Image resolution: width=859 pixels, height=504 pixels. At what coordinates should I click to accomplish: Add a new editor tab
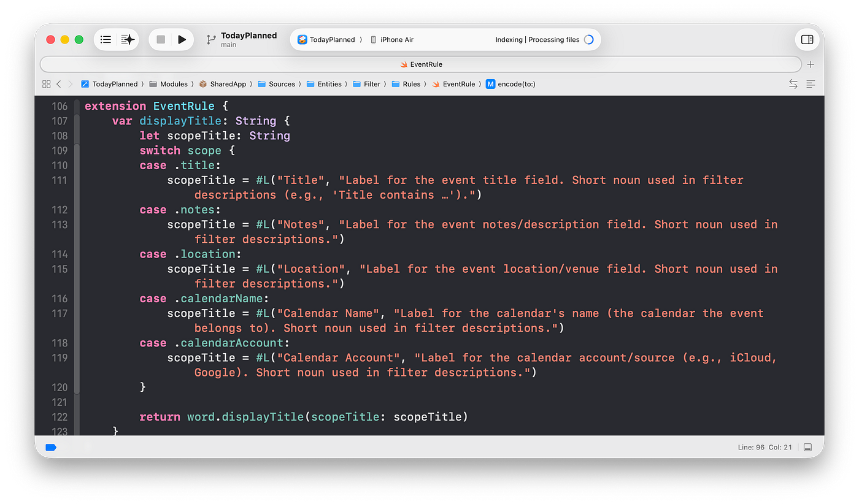[x=811, y=64]
